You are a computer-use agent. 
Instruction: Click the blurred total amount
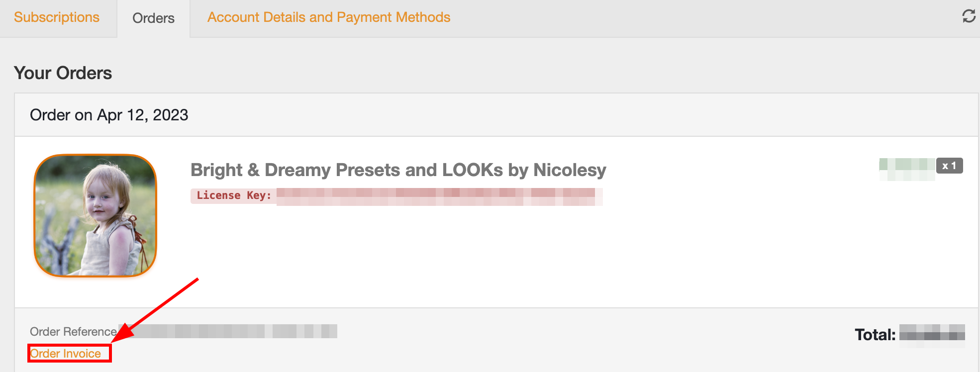coord(932,335)
